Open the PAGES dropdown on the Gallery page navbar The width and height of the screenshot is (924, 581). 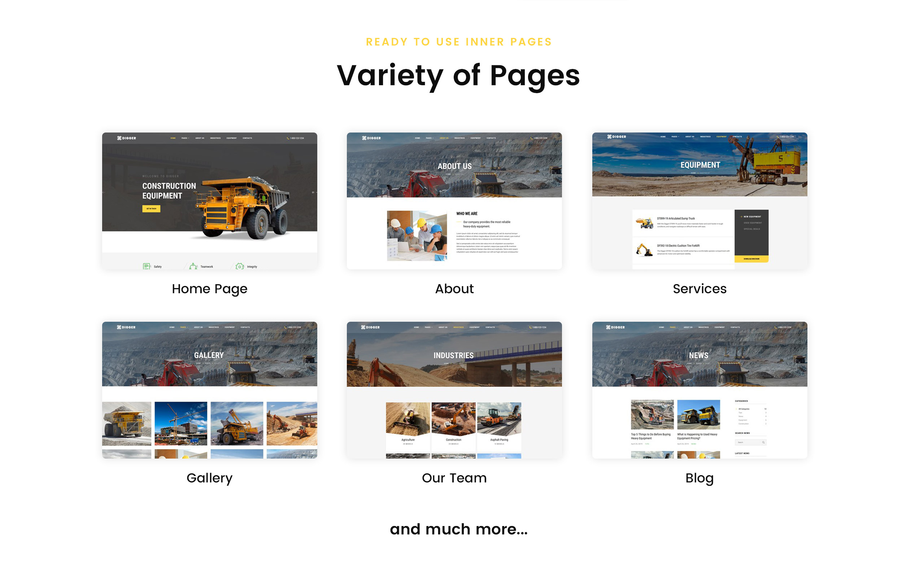183,327
